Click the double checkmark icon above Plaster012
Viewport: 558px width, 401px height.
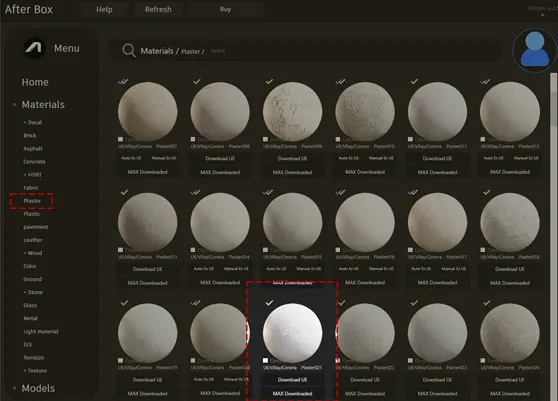485,81
